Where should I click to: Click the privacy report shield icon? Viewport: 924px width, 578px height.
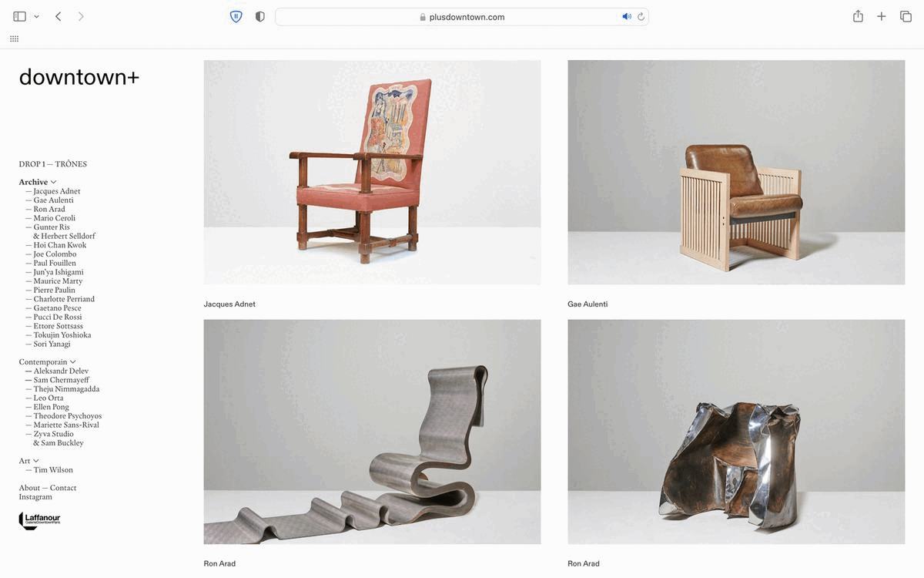[260, 16]
